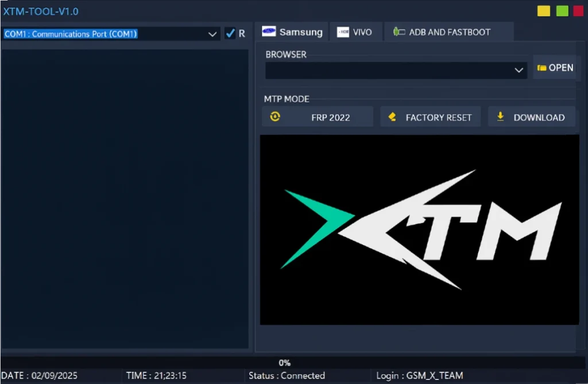This screenshot has width=588, height=384.
Task: Expand the BROWSER firmware dropdown
Action: pyautogui.click(x=519, y=70)
